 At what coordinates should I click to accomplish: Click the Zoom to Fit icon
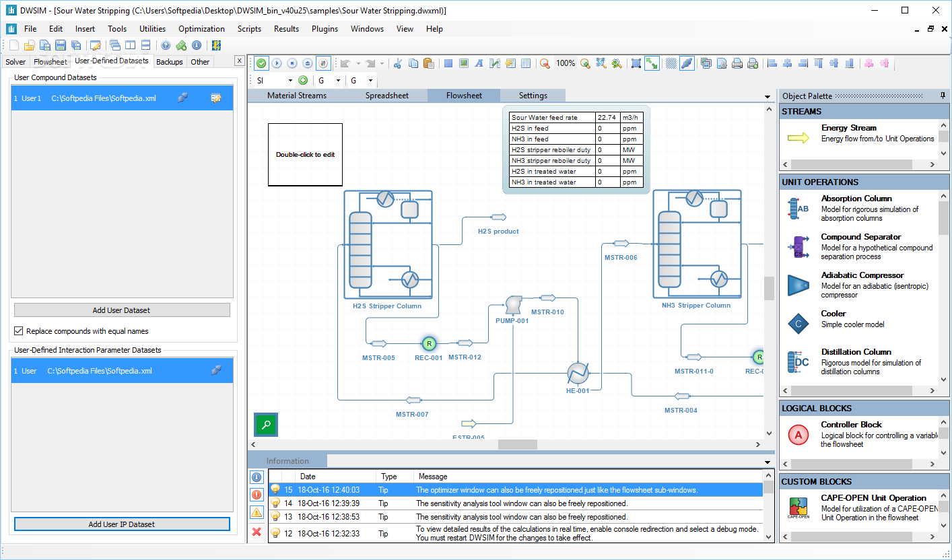pyautogui.click(x=600, y=63)
